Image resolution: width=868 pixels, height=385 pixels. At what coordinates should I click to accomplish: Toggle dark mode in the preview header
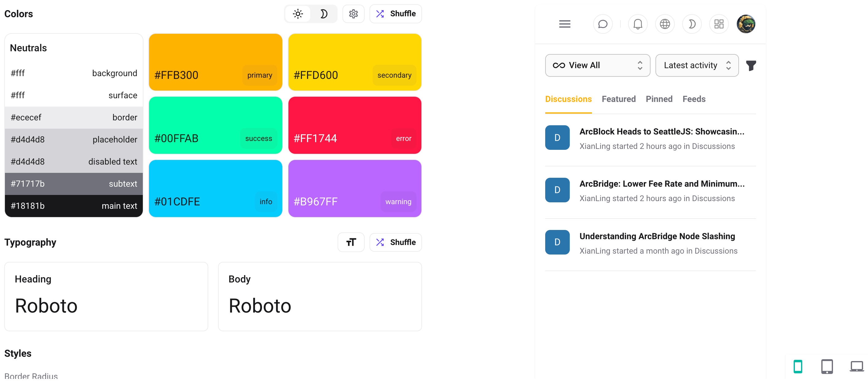coord(691,24)
